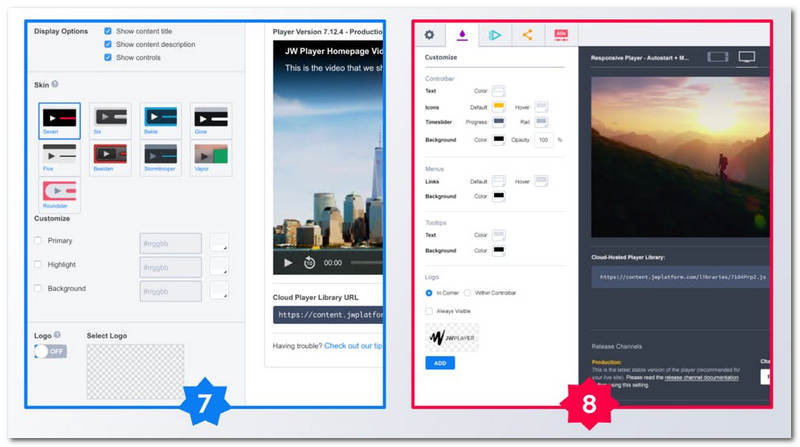Screen dimensions: 800x447
Task: Open the Background color picker on left panel
Action: point(218,291)
